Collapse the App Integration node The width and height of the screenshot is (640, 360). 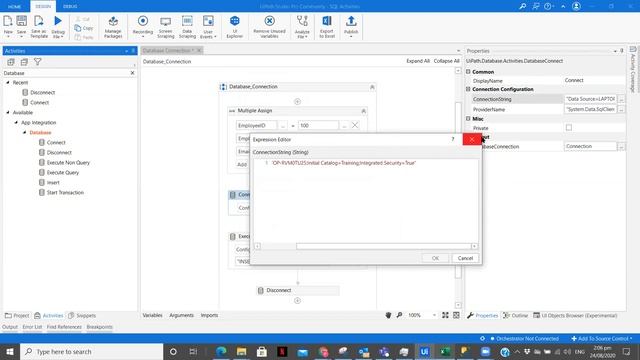pyautogui.click(x=16, y=122)
